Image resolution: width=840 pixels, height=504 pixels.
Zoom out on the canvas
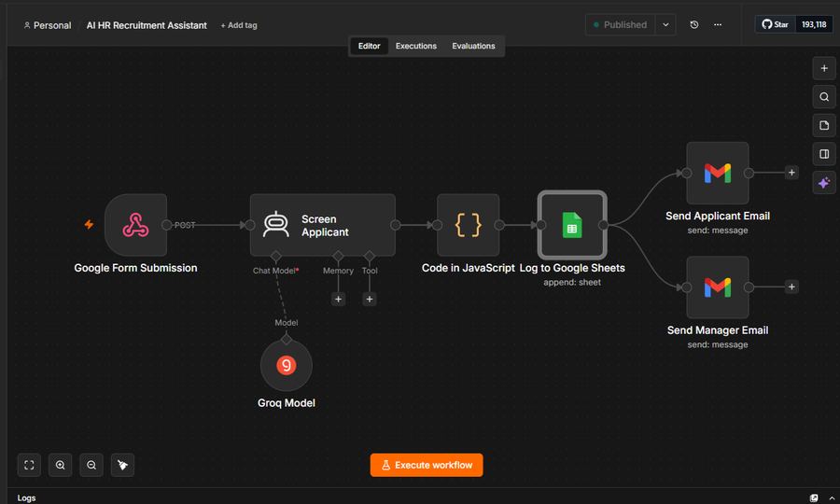91,465
